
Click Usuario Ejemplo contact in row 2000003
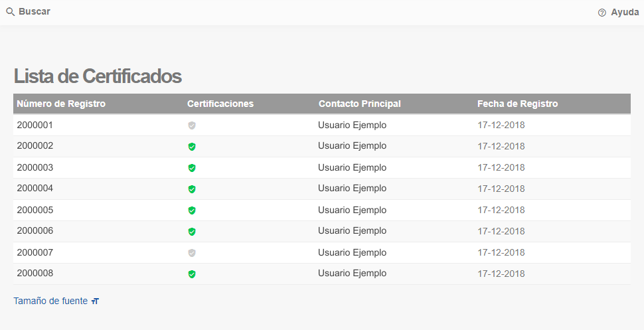click(353, 168)
